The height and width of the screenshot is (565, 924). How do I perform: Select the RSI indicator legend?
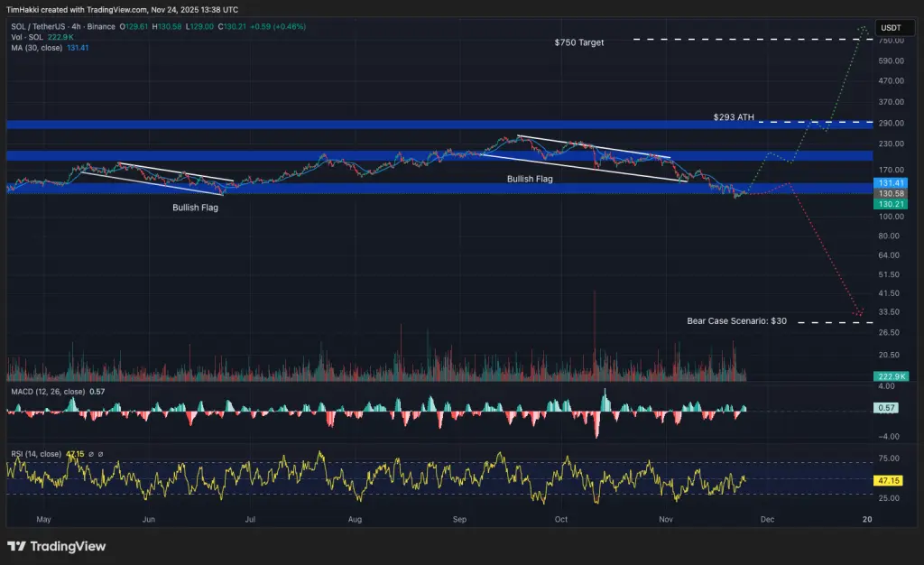coord(36,453)
